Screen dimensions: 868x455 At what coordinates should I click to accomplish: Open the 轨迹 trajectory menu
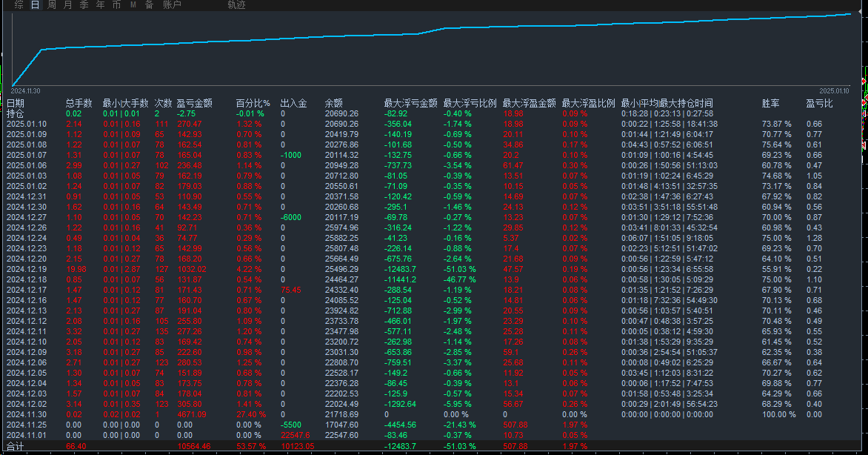(236, 4)
